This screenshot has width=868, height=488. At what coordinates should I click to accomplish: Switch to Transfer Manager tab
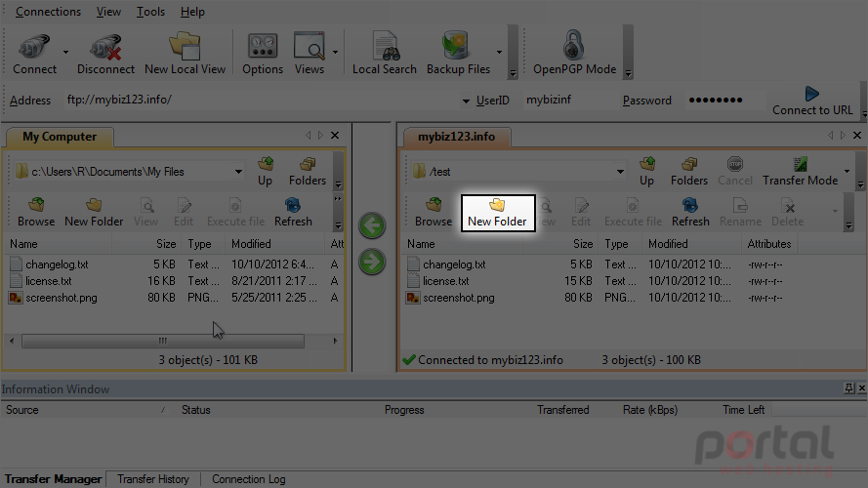pos(53,479)
